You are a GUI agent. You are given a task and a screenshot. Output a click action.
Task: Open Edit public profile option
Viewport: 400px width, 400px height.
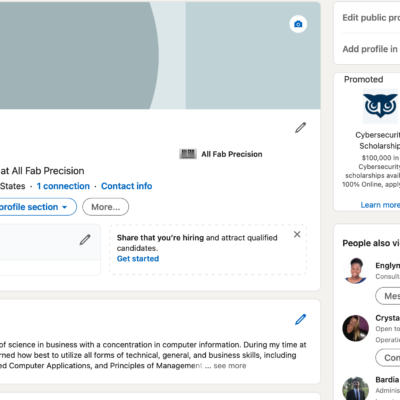tap(371, 18)
